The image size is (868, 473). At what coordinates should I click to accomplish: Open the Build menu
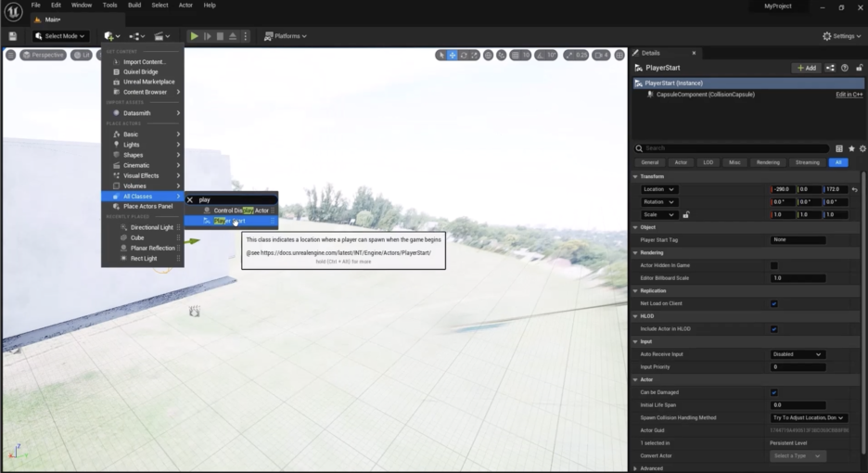tap(134, 5)
